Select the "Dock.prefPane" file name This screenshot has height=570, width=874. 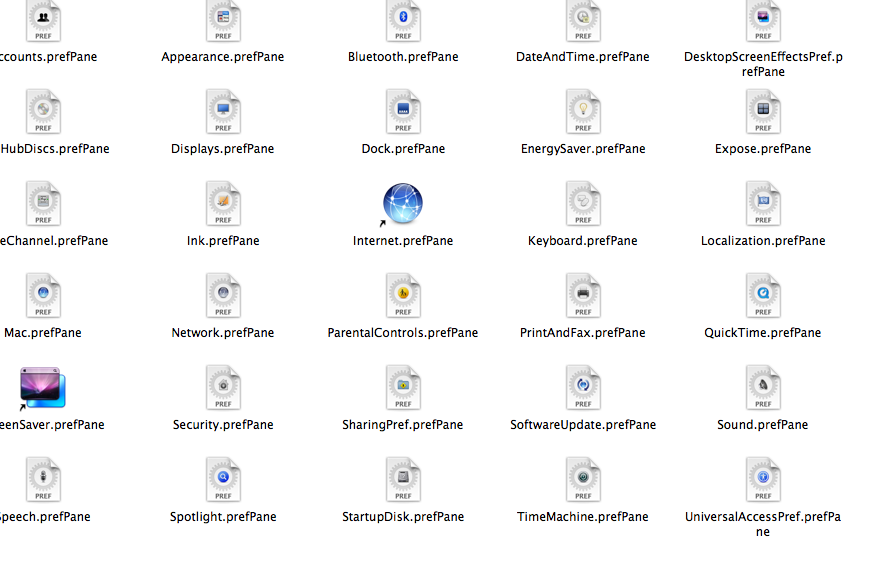[x=403, y=149]
